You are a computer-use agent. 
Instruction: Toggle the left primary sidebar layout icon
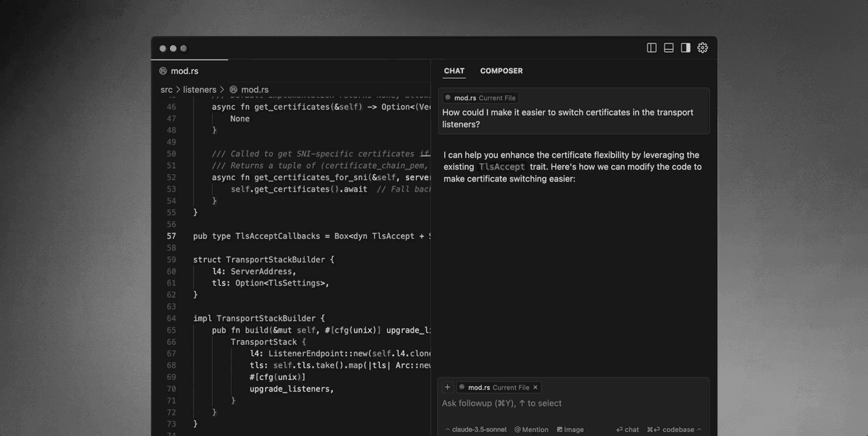pos(651,48)
